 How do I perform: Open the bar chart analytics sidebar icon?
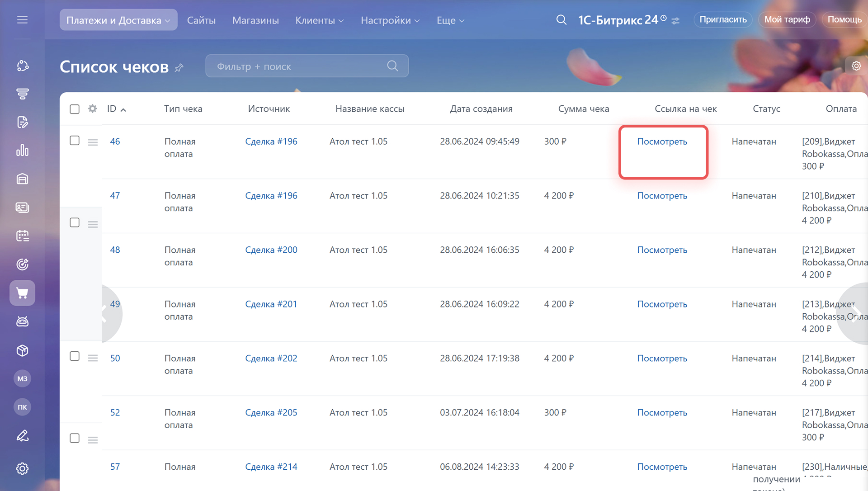tap(22, 151)
